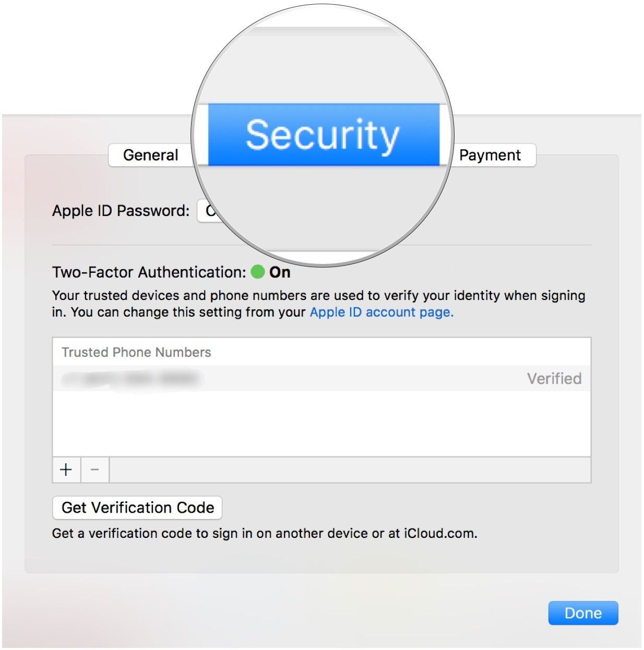Click the Trusted Phone Numbers header
Screen dimensions: 644x650
(136, 352)
